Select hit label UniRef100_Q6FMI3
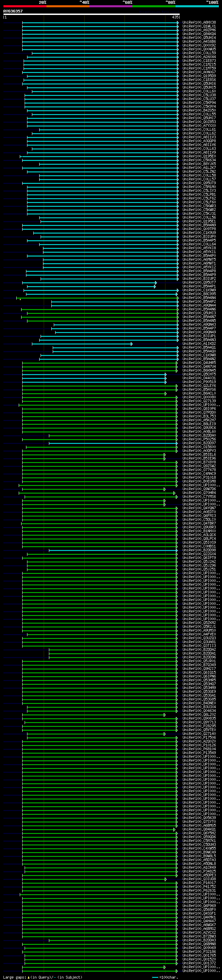This screenshot has height=980, width=222. (x=199, y=516)
